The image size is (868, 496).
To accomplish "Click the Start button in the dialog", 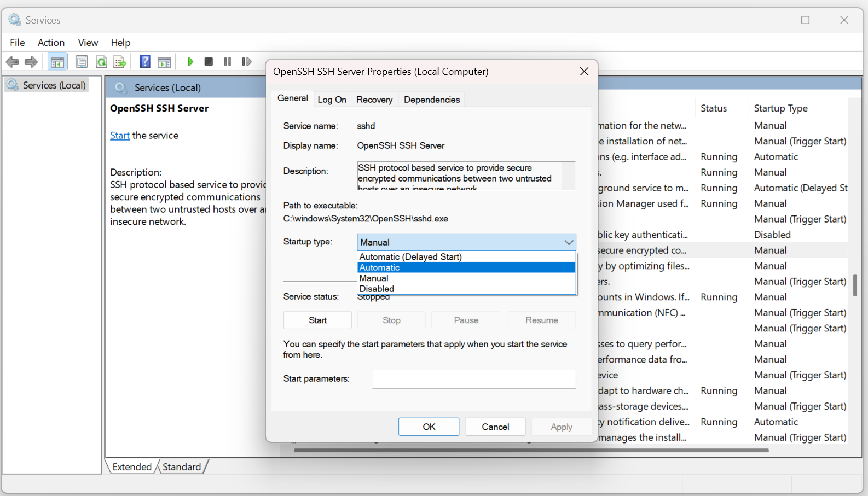I will tap(317, 320).
